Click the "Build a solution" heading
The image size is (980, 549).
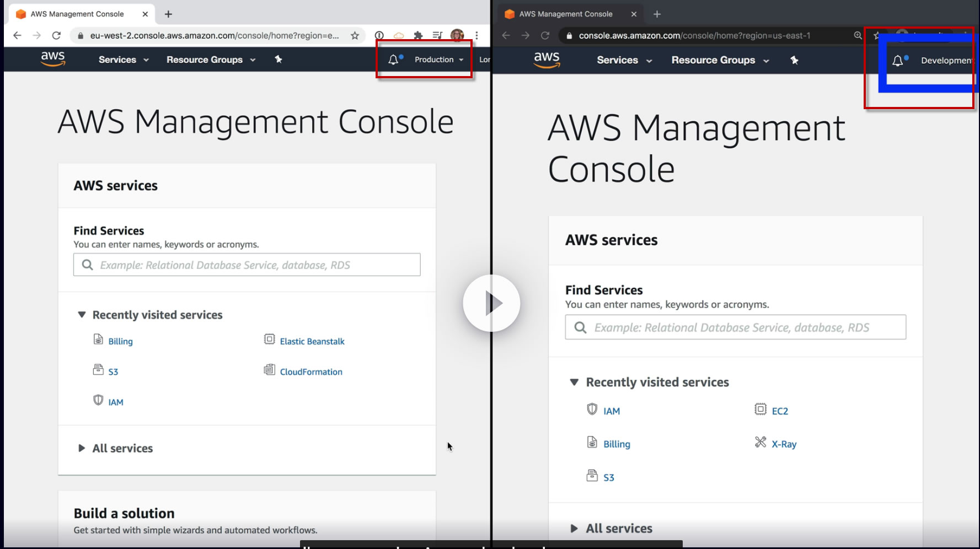(x=124, y=513)
